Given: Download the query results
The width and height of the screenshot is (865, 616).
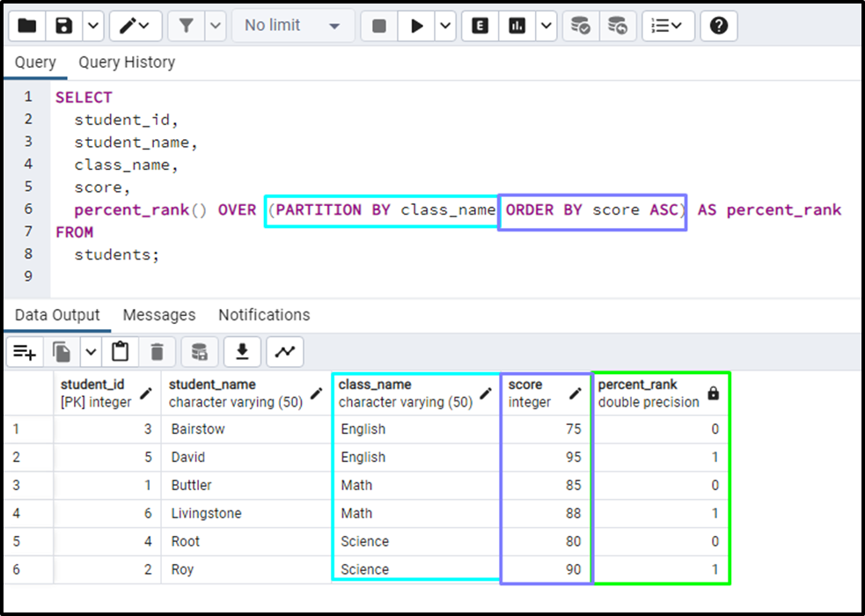Looking at the screenshot, I should (241, 351).
